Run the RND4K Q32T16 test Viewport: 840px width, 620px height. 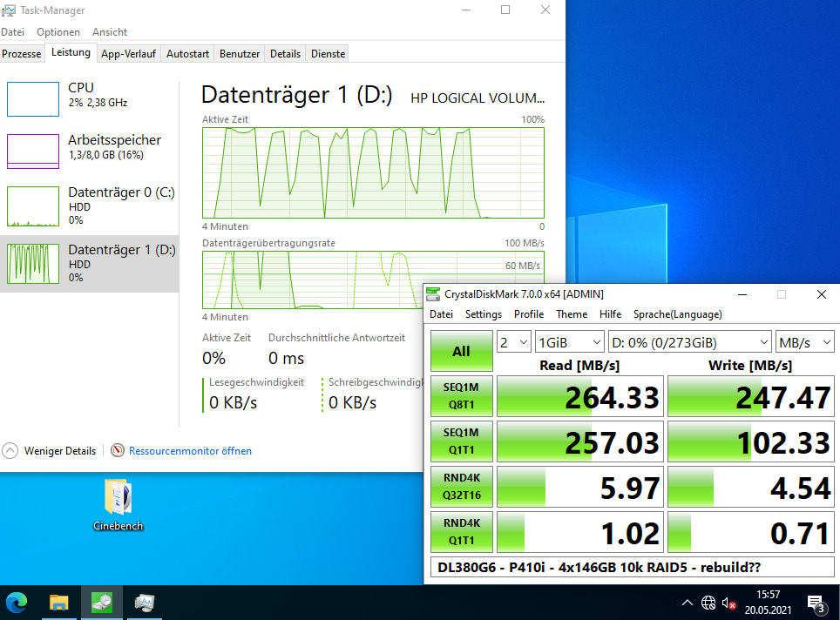tap(461, 487)
